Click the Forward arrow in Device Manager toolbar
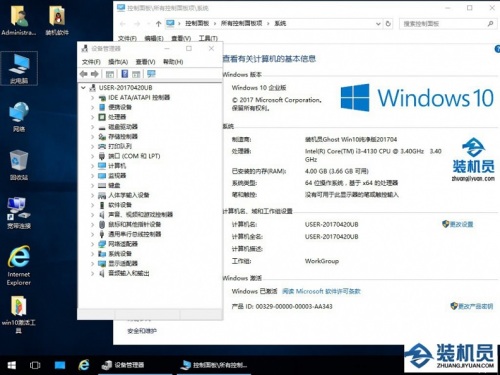This screenshot has height=375, width=500. coord(95,74)
